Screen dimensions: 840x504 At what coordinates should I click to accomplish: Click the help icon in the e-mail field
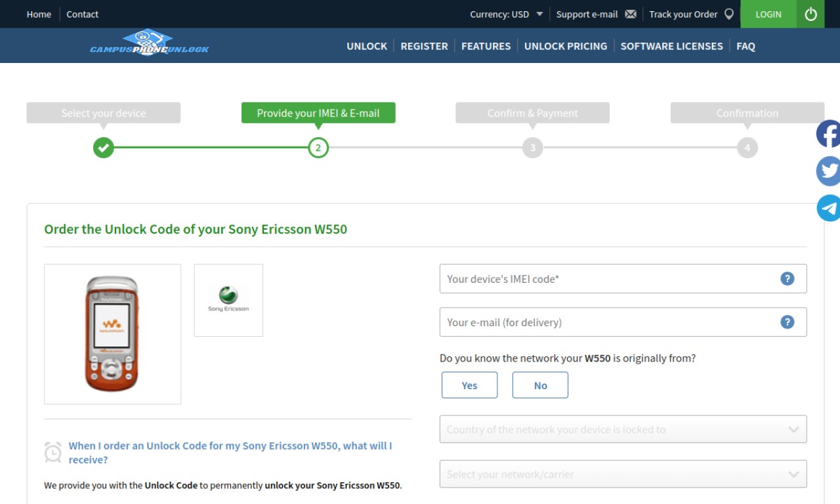[x=787, y=322]
